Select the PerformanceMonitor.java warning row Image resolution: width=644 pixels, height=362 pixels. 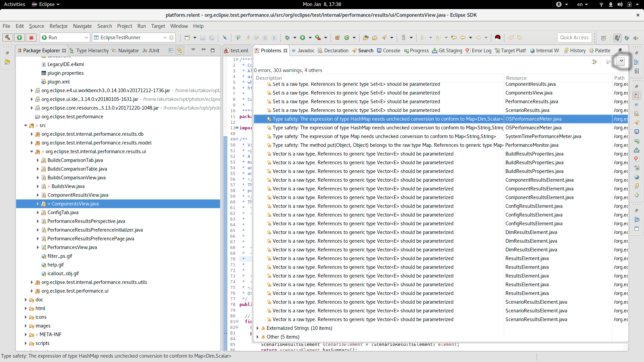441,145
